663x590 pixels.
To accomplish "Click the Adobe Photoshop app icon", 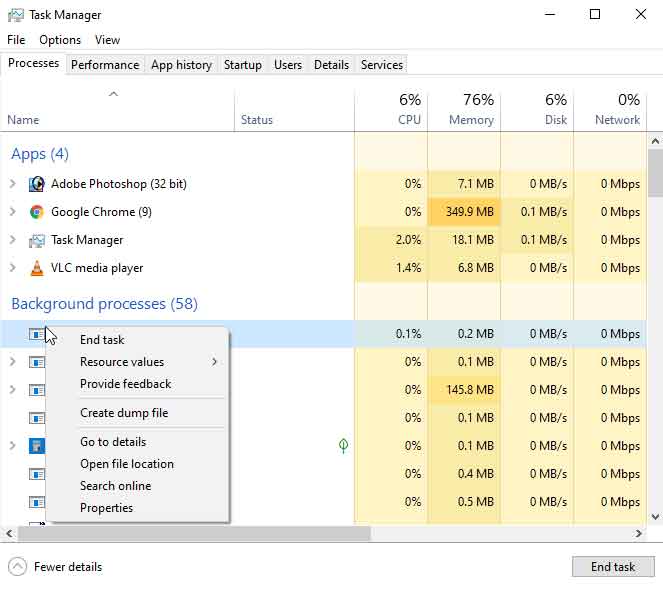I will pyautogui.click(x=37, y=184).
